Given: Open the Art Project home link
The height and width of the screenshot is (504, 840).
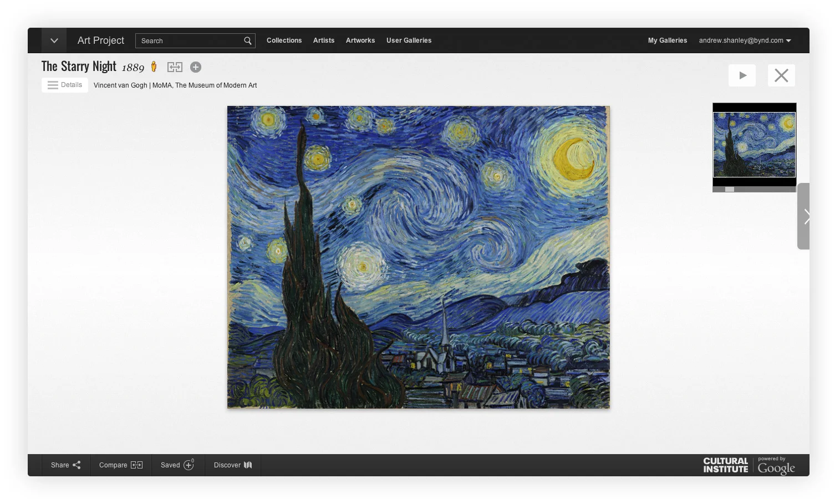Looking at the screenshot, I should 101,40.
